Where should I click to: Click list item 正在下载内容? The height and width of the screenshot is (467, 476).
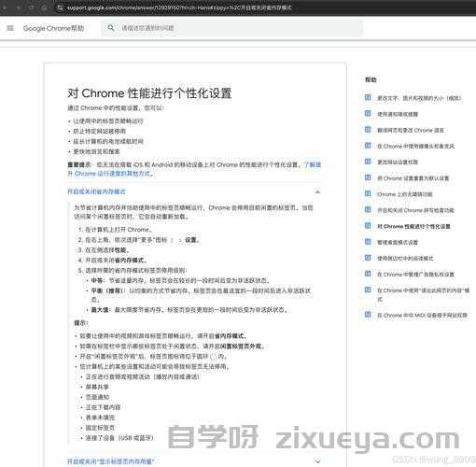coord(103,407)
